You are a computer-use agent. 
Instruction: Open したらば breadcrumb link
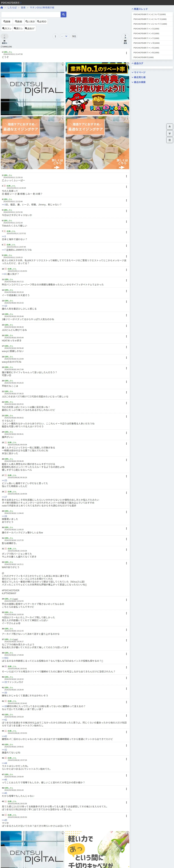coord(12,7)
